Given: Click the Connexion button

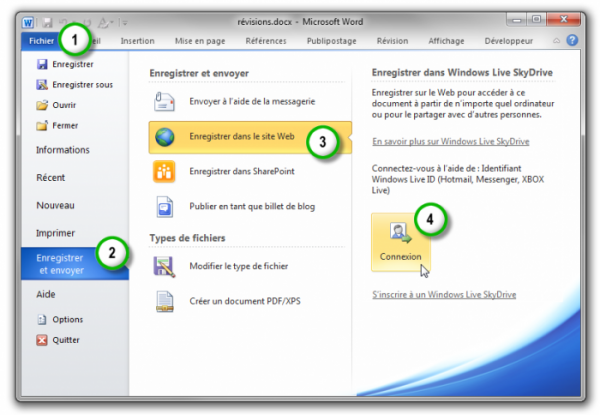Looking at the screenshot, I should tap(401, 242).
